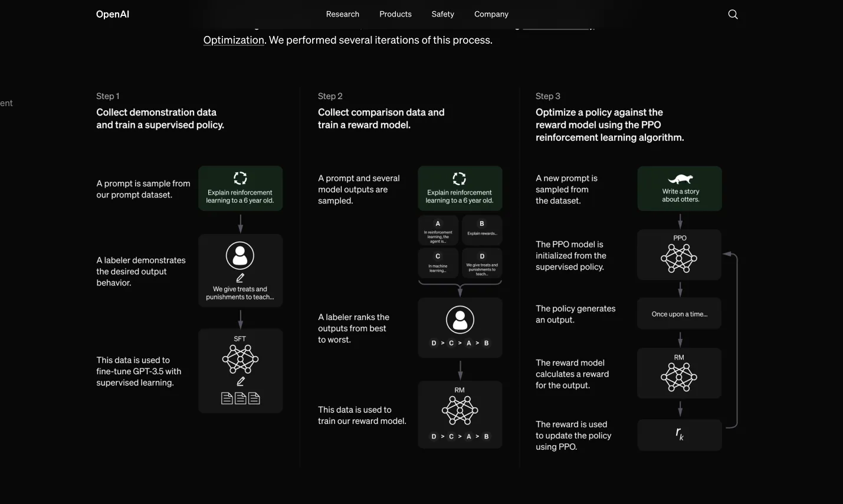The height and width of the screenshot is (504, 843).
Task: Click the r_k reward symbol
Action: [680, 434]
